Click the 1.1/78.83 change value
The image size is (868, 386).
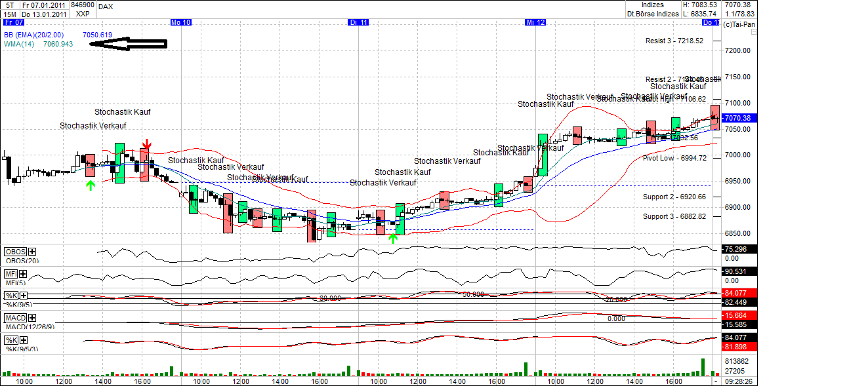(739, 13)
